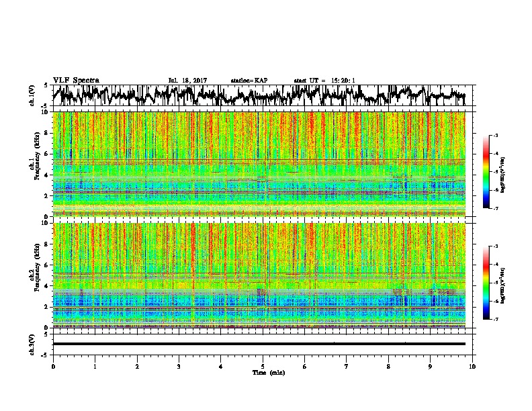The width and height of the screenshot is (532, 411).
Task: Click the date 'Jul. 18, 2017'
Action: 187,81
